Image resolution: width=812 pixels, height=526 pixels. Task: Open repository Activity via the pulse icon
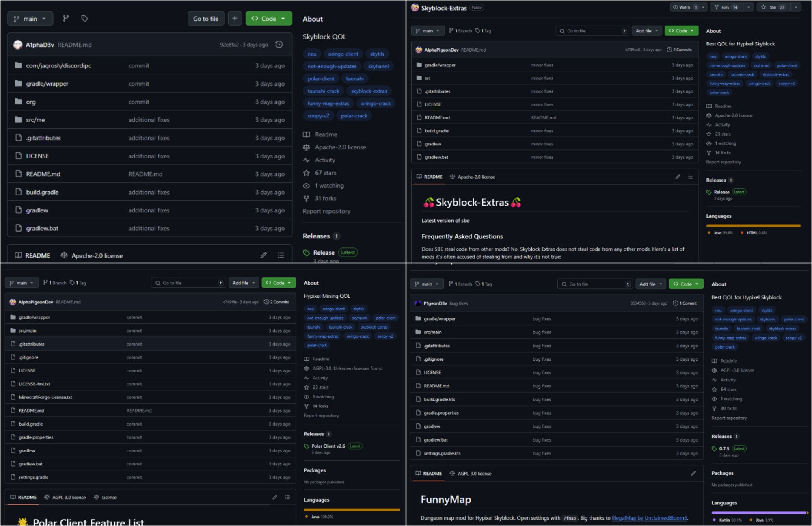[x=307, y=160]
